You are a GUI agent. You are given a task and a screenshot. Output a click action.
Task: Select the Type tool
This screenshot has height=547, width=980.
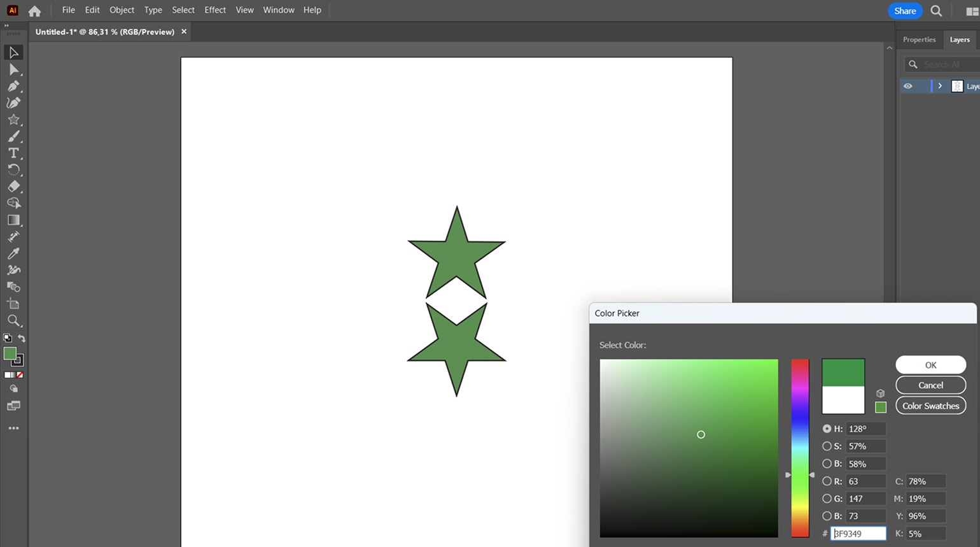tap(13, 153)
